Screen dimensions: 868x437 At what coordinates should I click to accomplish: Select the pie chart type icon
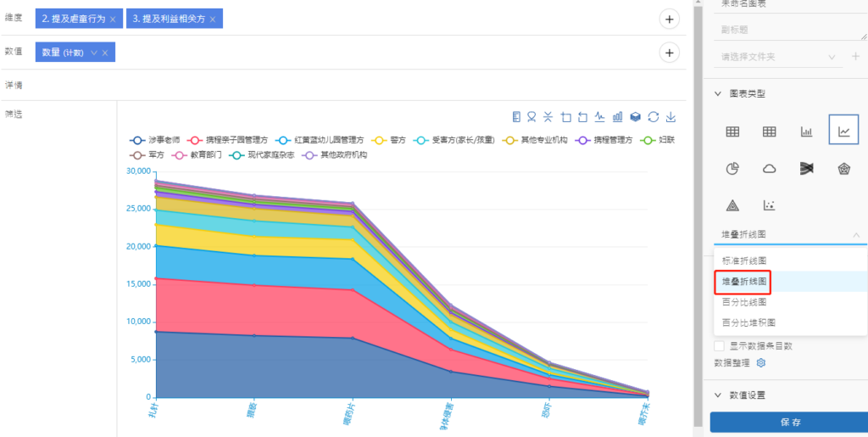[x=732, y=168]
